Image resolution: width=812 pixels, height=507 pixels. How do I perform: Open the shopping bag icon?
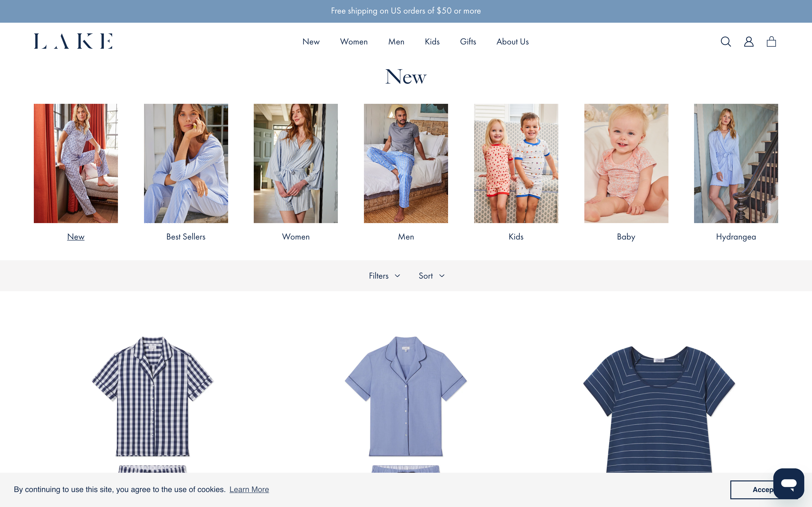click(771, 42)
